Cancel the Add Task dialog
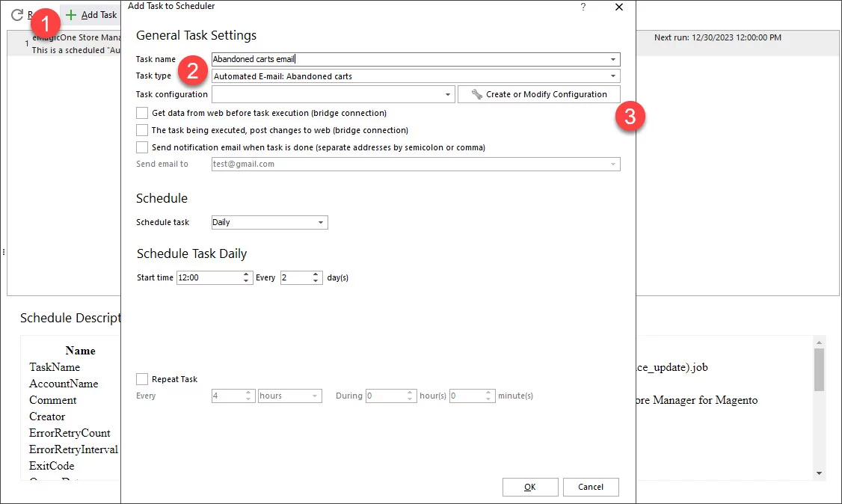Image resolution: width=842 pixels, height=504 pixels. click(591, 487)
